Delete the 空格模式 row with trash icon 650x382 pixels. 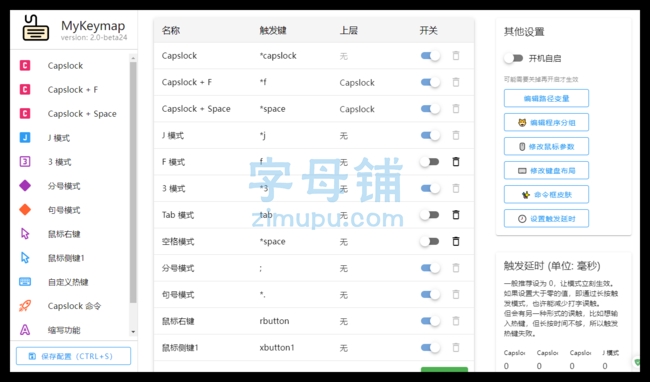[456, 242]
